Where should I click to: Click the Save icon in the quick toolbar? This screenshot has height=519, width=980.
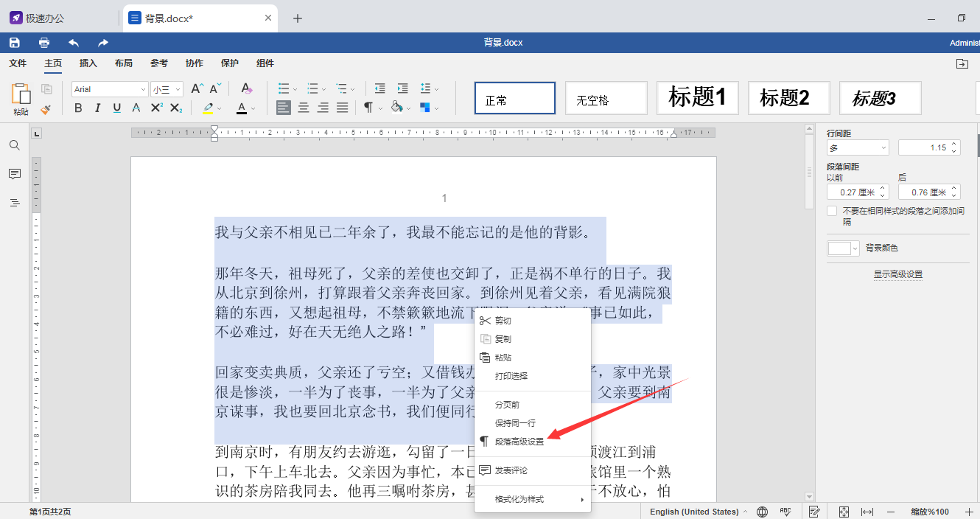tap(14, 42)
